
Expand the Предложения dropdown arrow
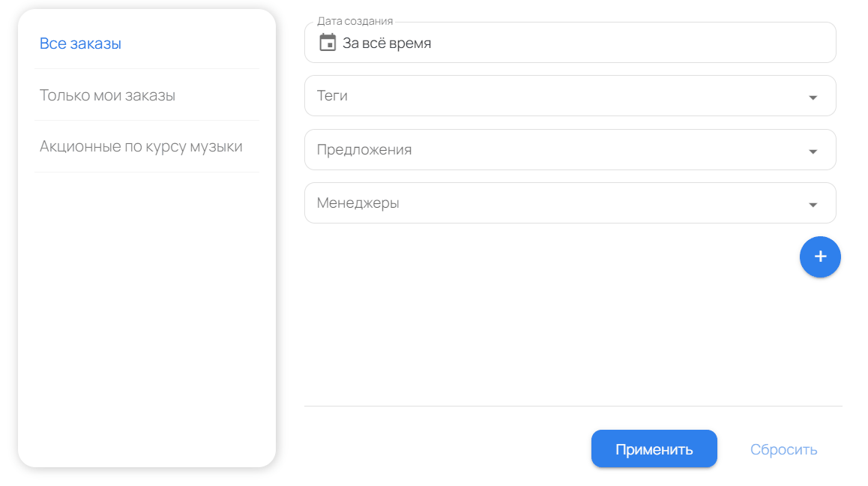point(813,150)
